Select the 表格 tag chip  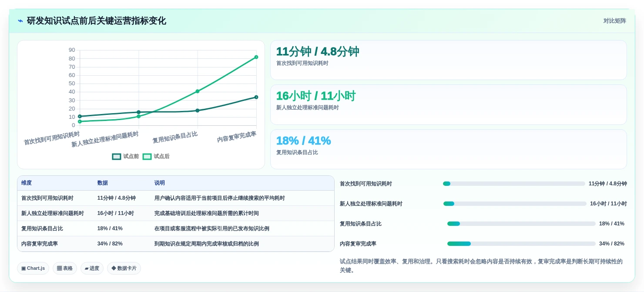coord(65,268)
